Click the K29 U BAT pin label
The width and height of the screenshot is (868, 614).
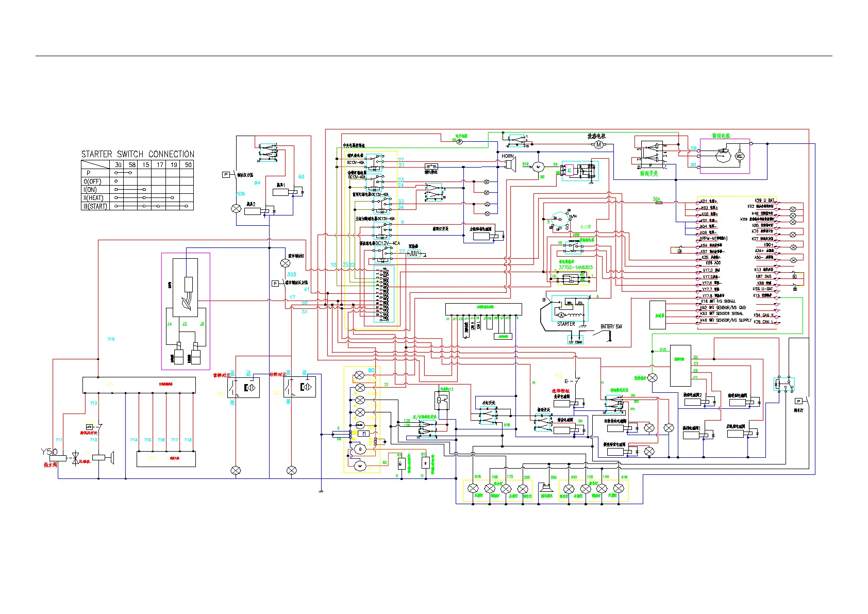pyautogui.click(x=764, y=201)
